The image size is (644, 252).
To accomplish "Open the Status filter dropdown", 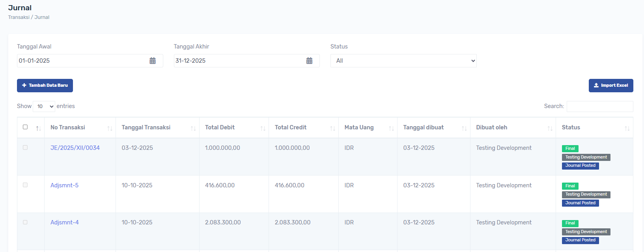I will pyautogui.click(x=403, y=61).
